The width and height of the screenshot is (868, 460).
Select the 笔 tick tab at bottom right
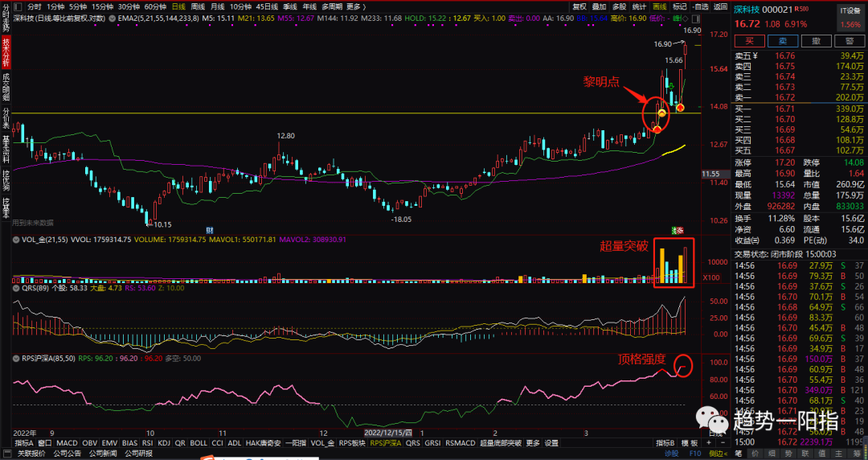coord(739,454)
